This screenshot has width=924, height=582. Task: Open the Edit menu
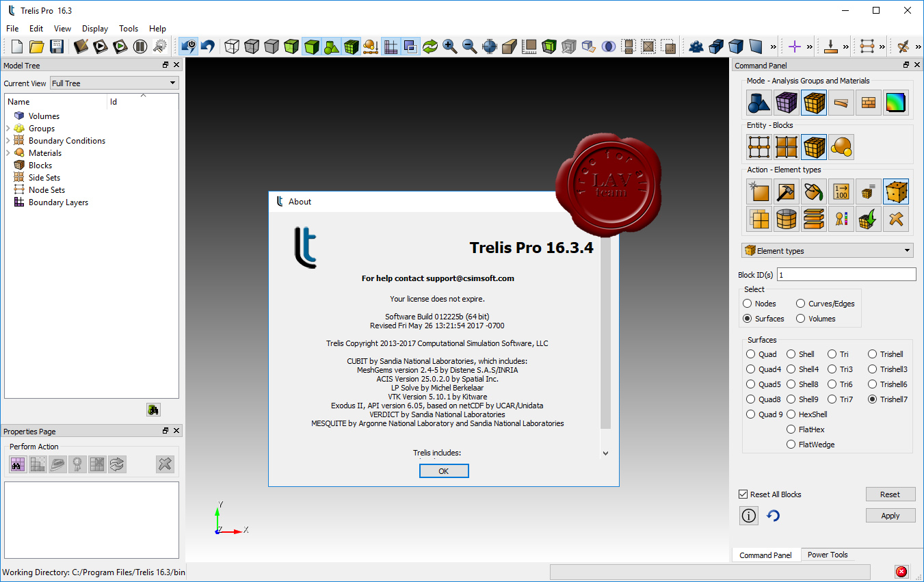tap(36, 29)
